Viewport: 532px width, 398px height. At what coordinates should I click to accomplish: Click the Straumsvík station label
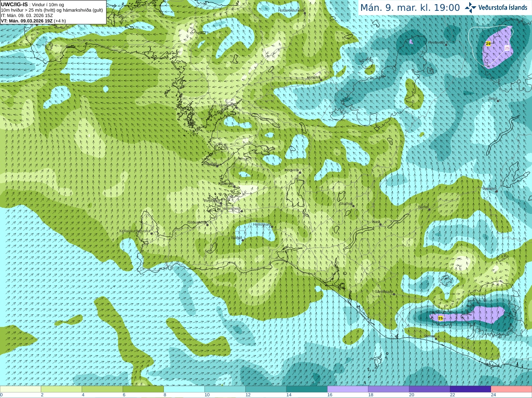pos(197,222)
